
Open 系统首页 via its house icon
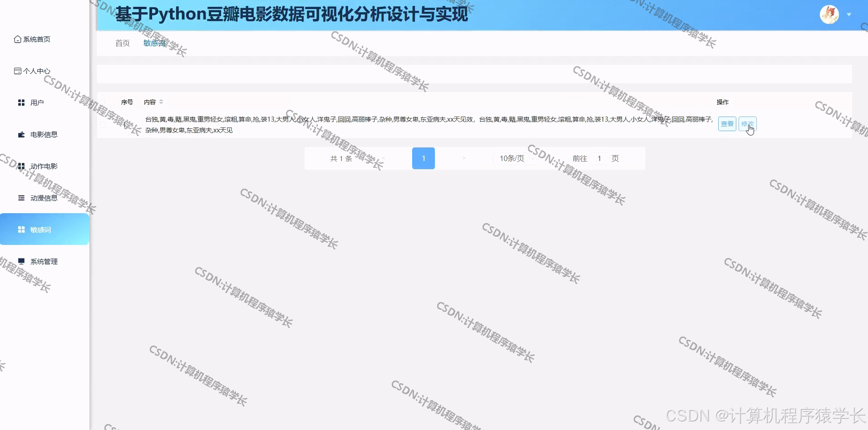tap(17, 39)
